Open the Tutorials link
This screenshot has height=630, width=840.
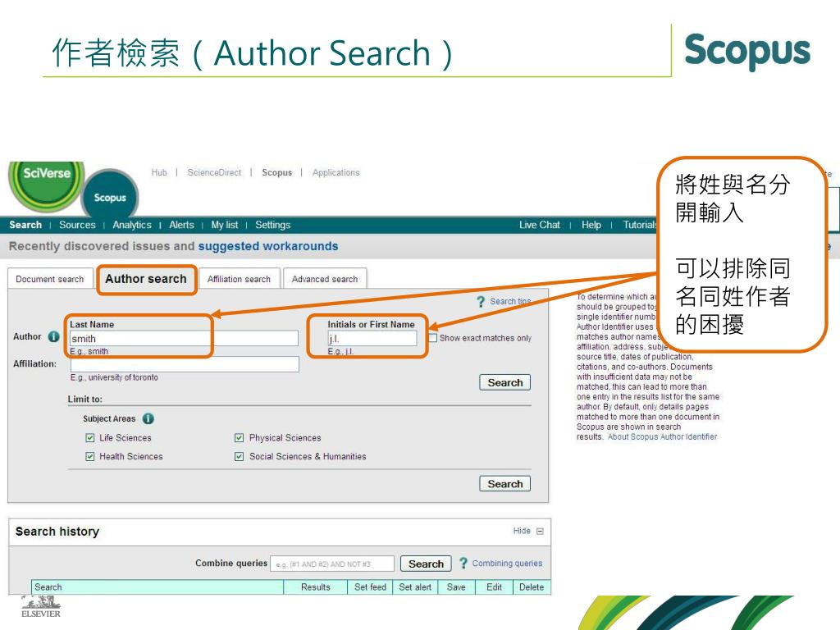pyautogui.click(x=640, y=225)
